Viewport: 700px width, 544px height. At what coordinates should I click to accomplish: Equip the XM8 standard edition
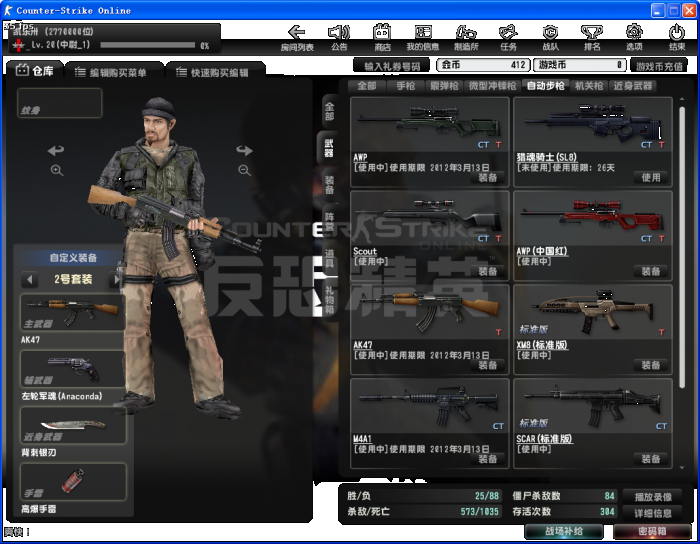(651, 365)
